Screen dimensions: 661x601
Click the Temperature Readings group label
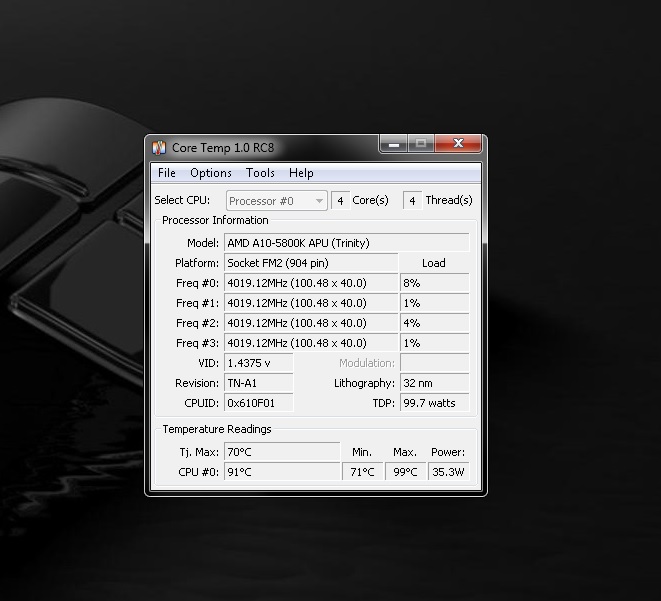pyautogui.click(x=217, y=429)
